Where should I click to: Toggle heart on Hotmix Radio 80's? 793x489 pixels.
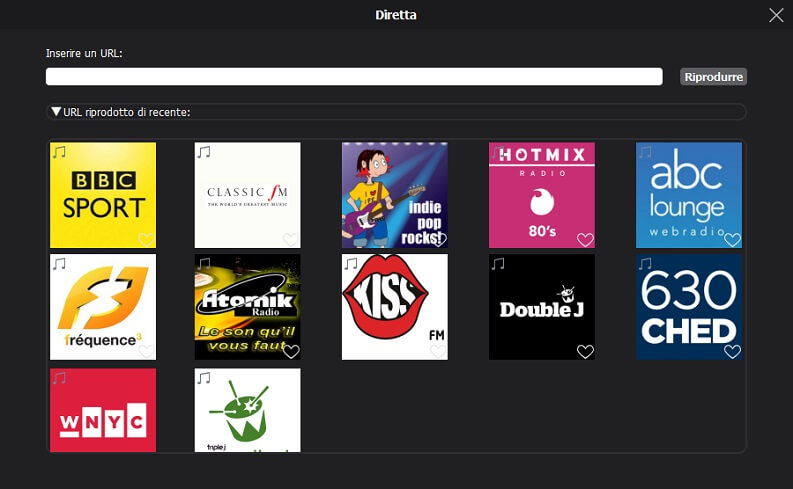coord(585,239)
